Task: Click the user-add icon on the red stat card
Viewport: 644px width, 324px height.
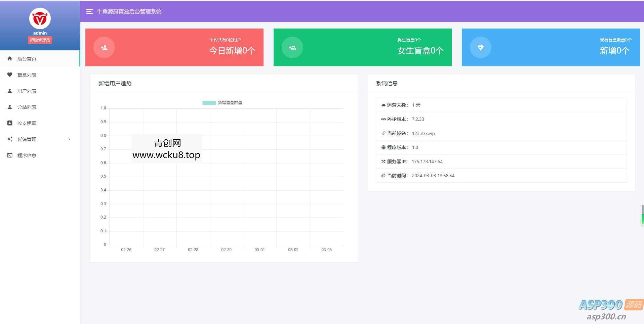Action: pyautogui.click(x=104, y=47)
